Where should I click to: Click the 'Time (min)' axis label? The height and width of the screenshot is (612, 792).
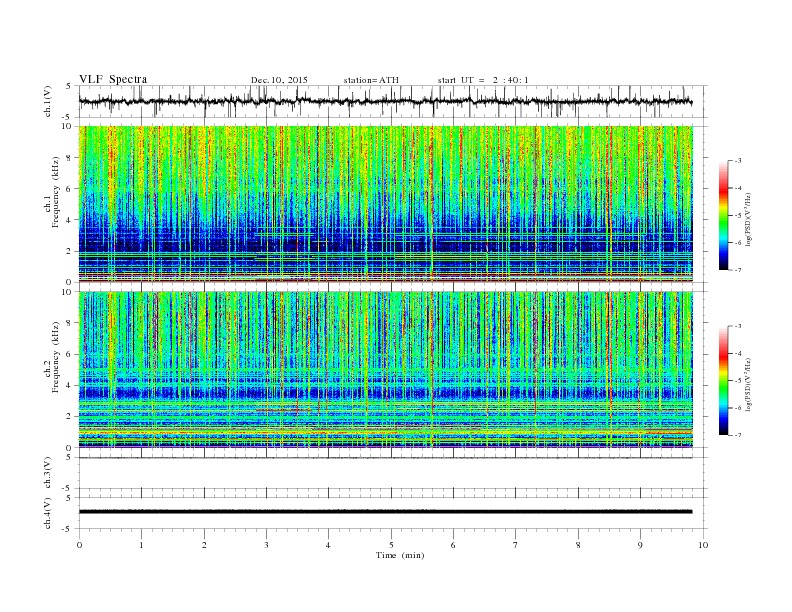[400, 555]
